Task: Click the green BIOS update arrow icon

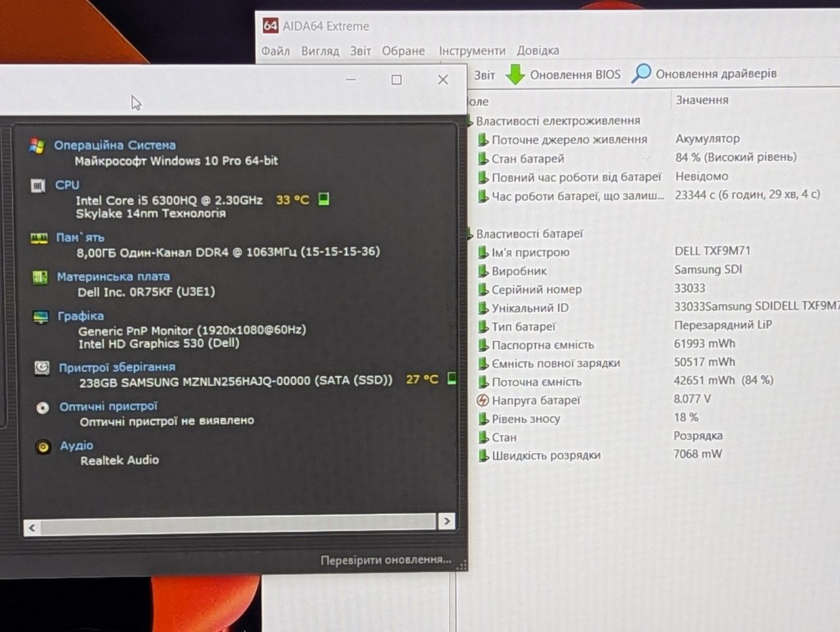Action: [x=516, y=74]
